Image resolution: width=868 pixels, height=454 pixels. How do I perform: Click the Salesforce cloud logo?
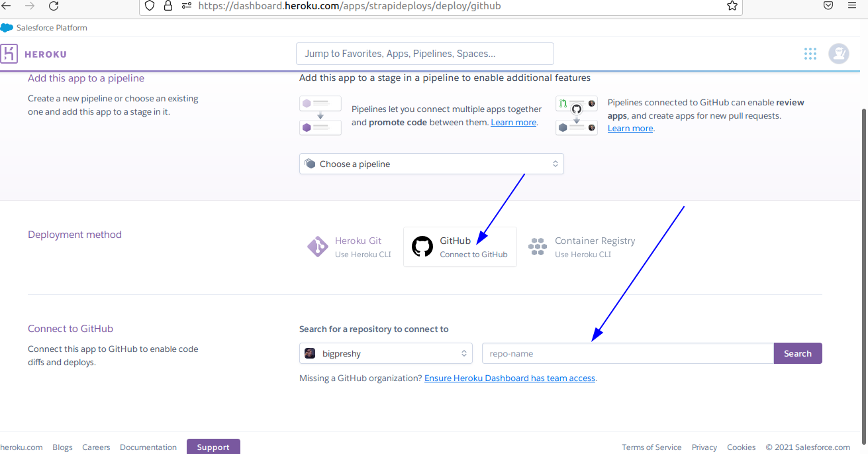(x=7, y=28)
